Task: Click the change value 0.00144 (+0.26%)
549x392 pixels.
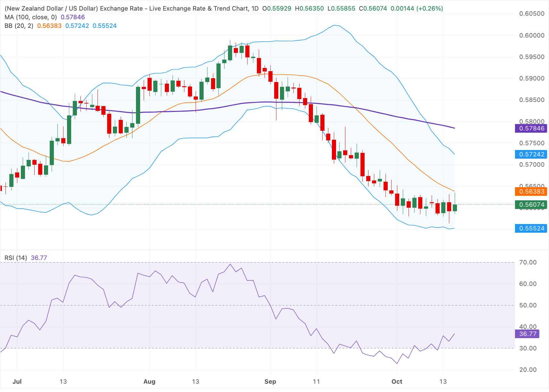Action: pos(417,9)
